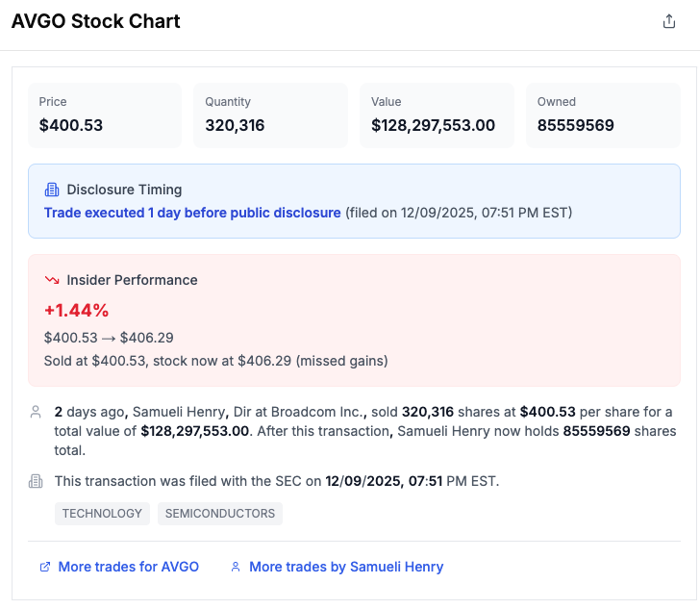Viewport: 700px width, 609px height.
Task: Open More trades for AVGO link
Action: pos(129,567)
